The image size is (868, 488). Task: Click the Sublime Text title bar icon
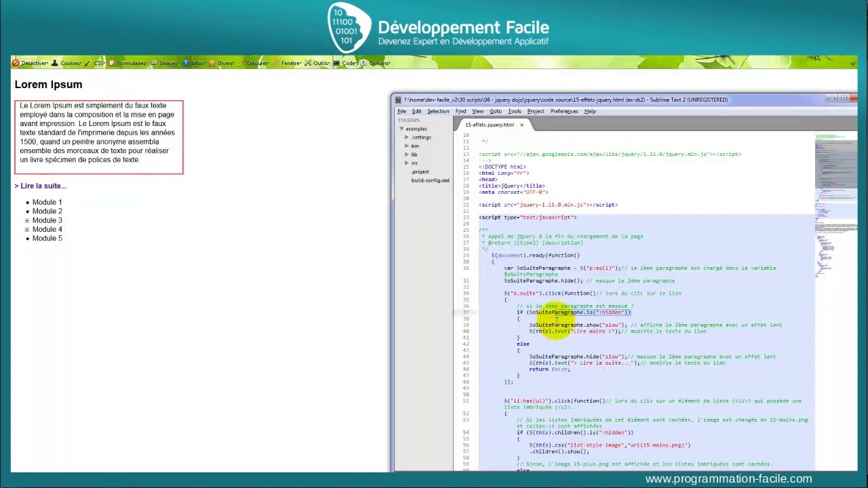click(399, 100)
